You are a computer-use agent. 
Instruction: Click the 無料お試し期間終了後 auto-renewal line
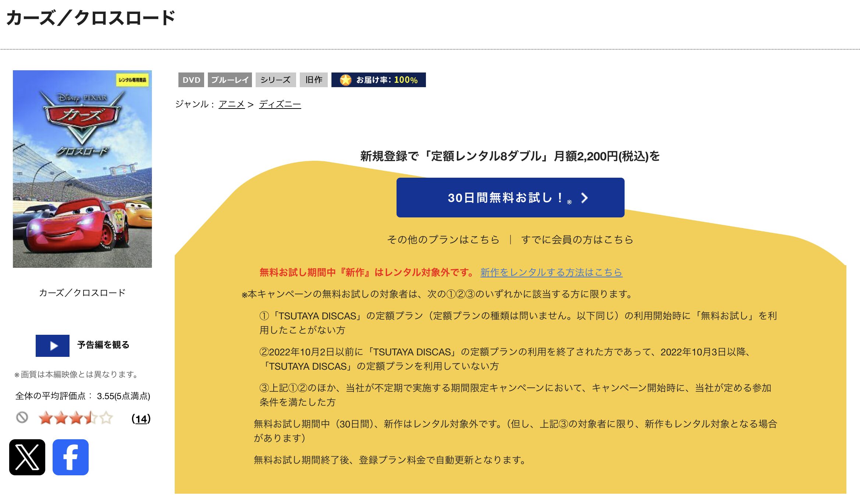(x=391, y=460)
